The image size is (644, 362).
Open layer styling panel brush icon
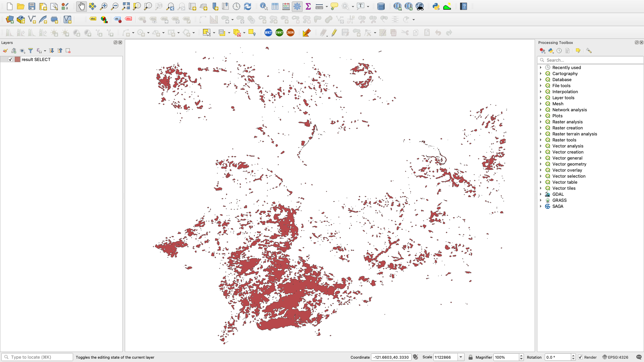tap(5, 51)
